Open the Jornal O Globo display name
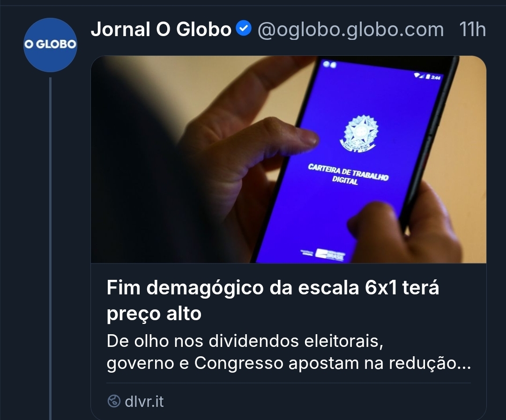506x420 pixels. pos(161,30)
